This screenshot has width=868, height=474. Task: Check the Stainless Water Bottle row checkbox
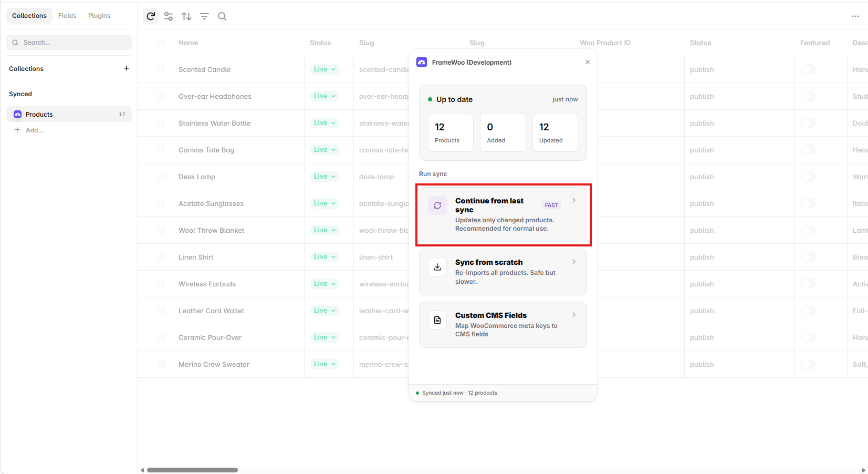point(161,123)
